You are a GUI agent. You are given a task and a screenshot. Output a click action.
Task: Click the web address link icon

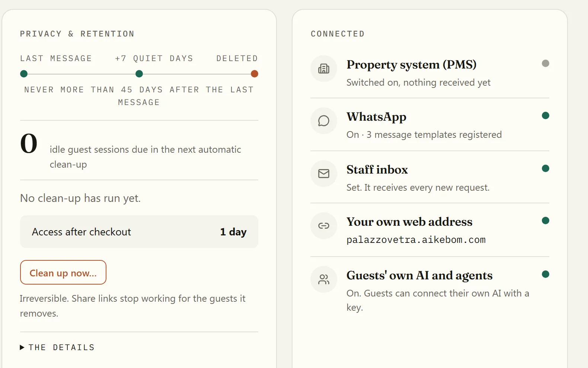click(324, 226)
